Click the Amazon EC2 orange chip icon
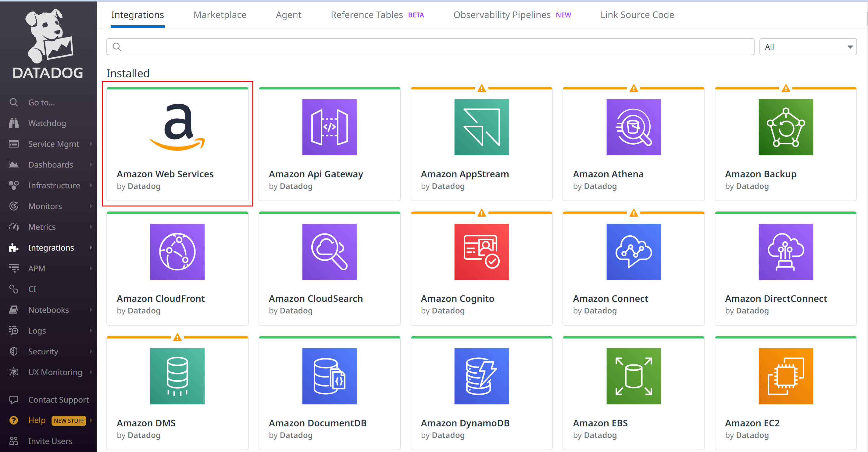This screenshot has width=868, height=452. [x=785, y=376]
